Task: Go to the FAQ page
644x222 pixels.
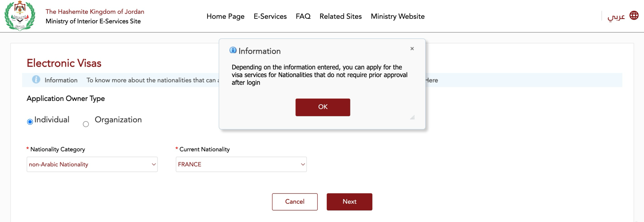Action: (x=303, y=16)
